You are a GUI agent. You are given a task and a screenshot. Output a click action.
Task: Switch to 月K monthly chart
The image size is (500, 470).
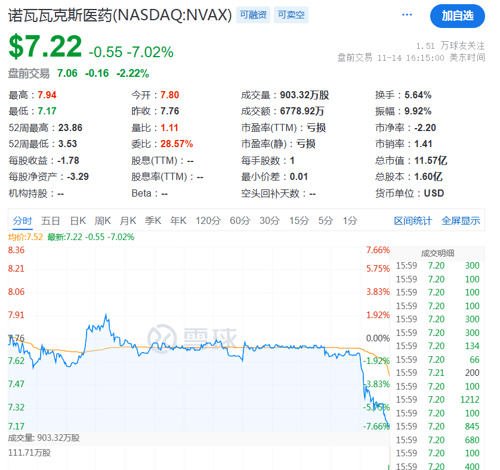[x=128, y=221]
